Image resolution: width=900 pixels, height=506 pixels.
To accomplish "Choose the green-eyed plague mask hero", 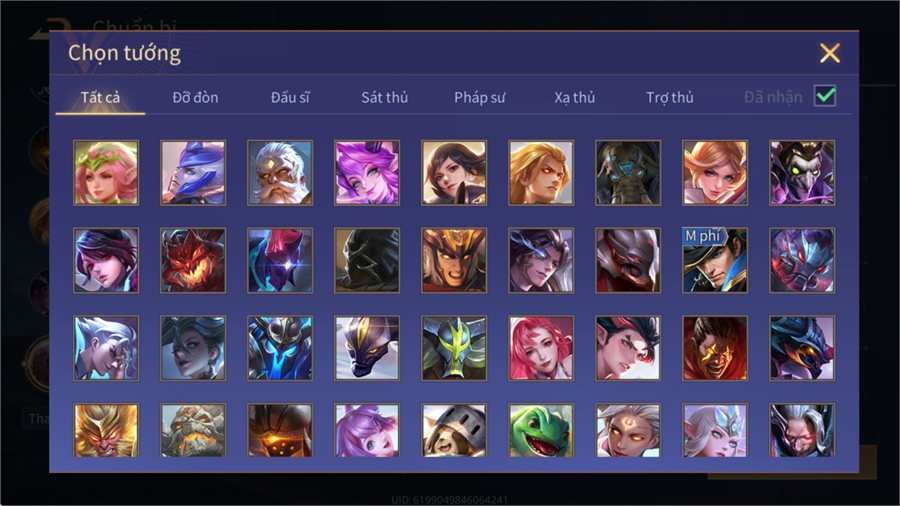I will coord(802,173).
